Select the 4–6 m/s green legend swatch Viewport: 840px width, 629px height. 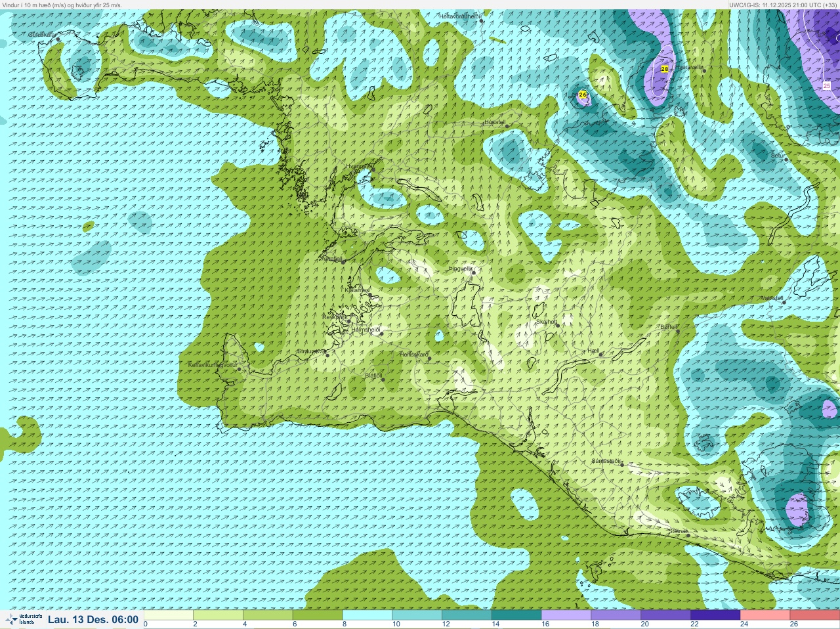(268, 615)
